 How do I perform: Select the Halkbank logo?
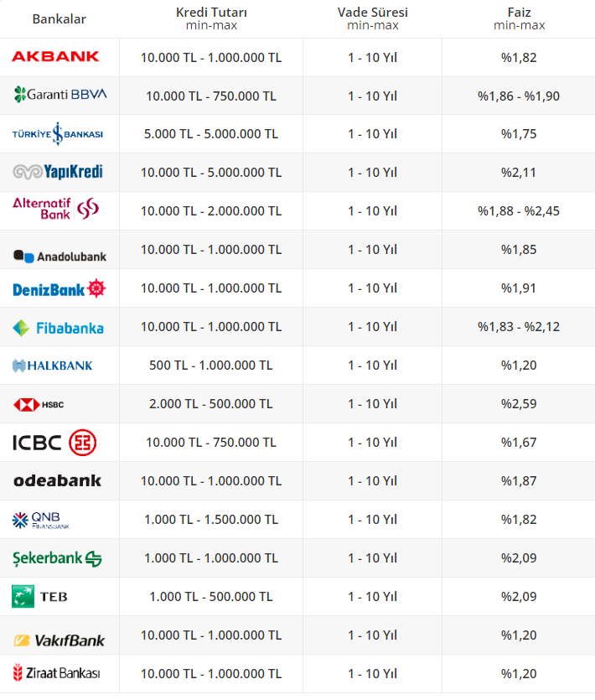click(x=53, y=366)
